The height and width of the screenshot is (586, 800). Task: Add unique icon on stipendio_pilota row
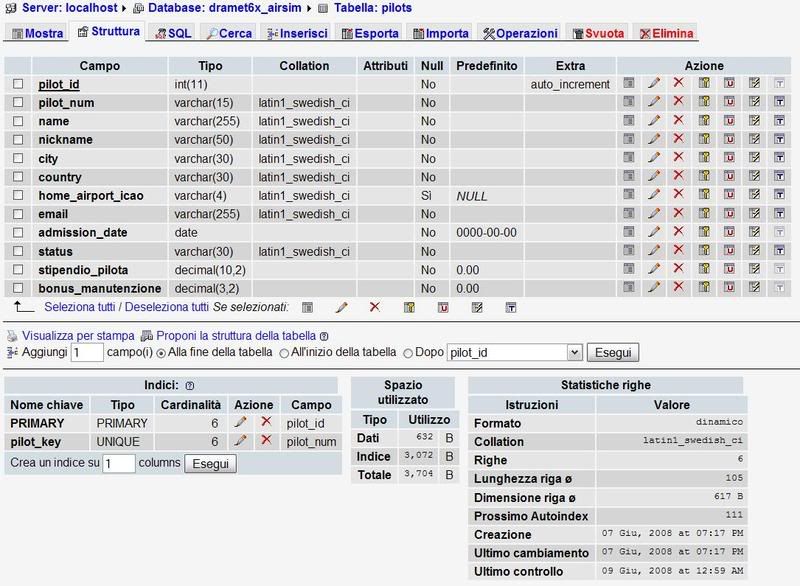pyautogui.click(x=729, y=269)
